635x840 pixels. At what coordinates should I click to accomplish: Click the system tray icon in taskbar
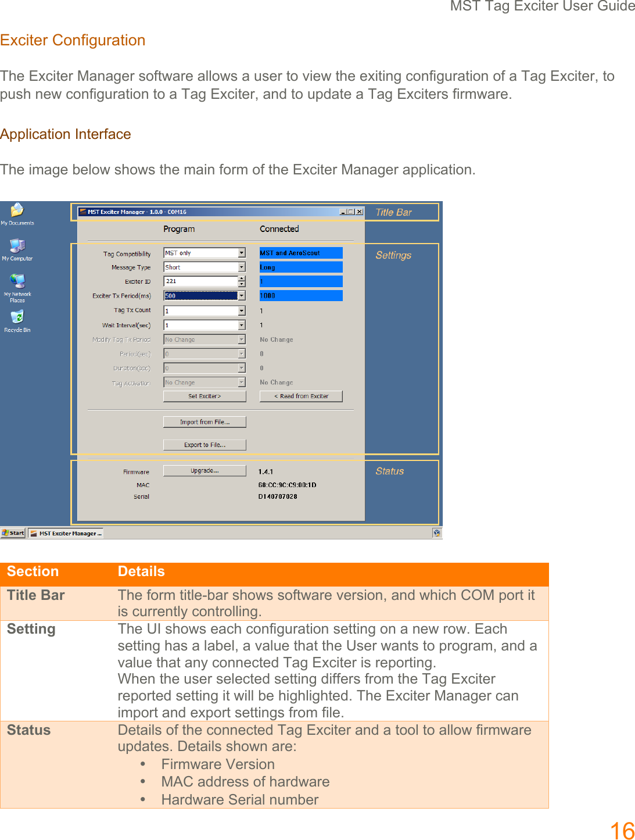coord(437,532)
